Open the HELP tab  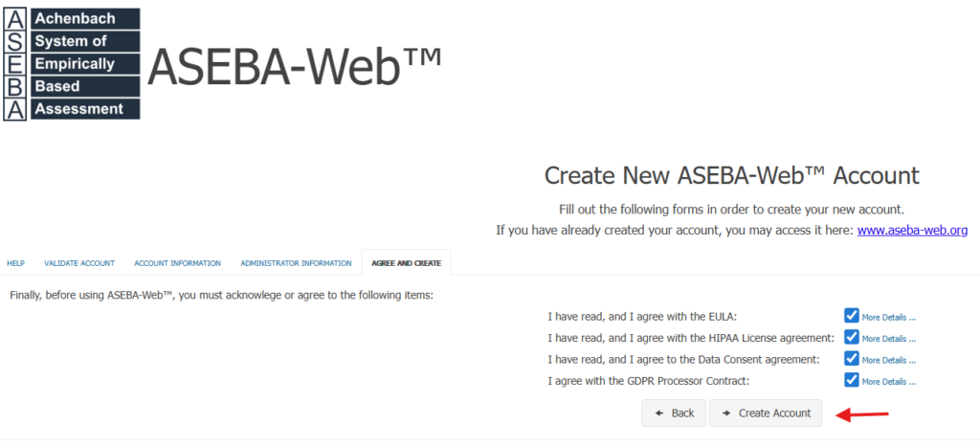pyautogui.click(x=15, y=263)
